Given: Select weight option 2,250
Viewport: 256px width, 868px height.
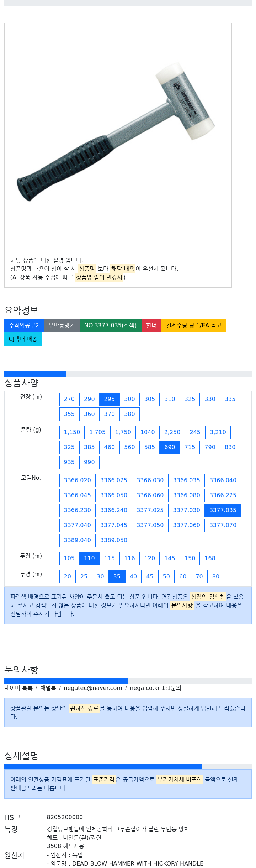Looking at the screenshot, I should [172, 432].
